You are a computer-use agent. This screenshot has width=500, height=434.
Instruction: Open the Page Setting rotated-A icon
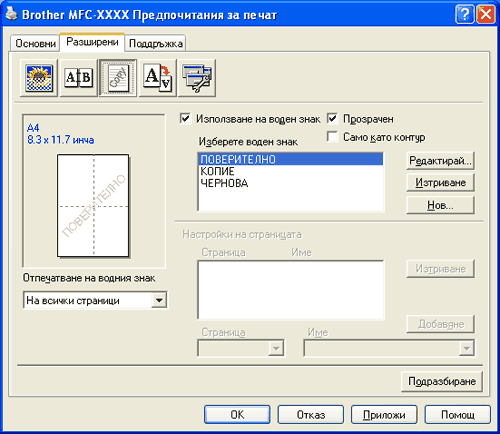coord(157,78)
